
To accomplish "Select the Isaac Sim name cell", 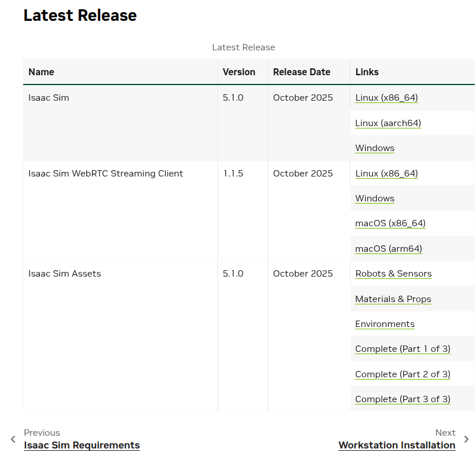I will 120,123.
